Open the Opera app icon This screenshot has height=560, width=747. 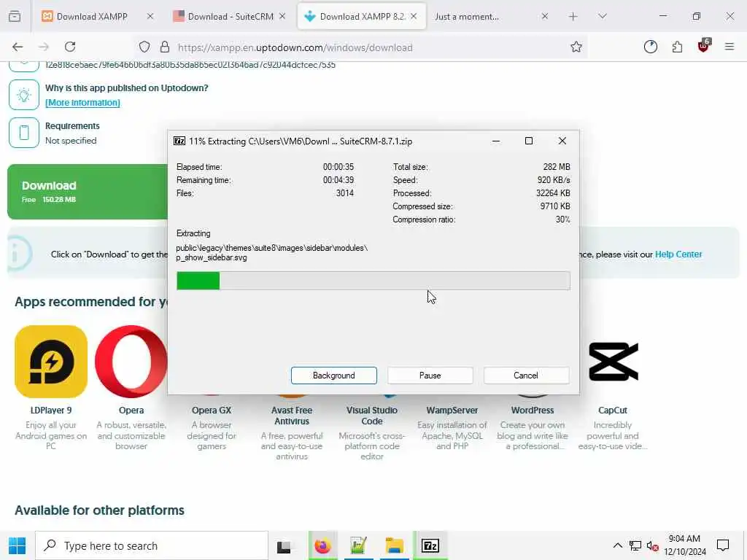tap(131, 362)
